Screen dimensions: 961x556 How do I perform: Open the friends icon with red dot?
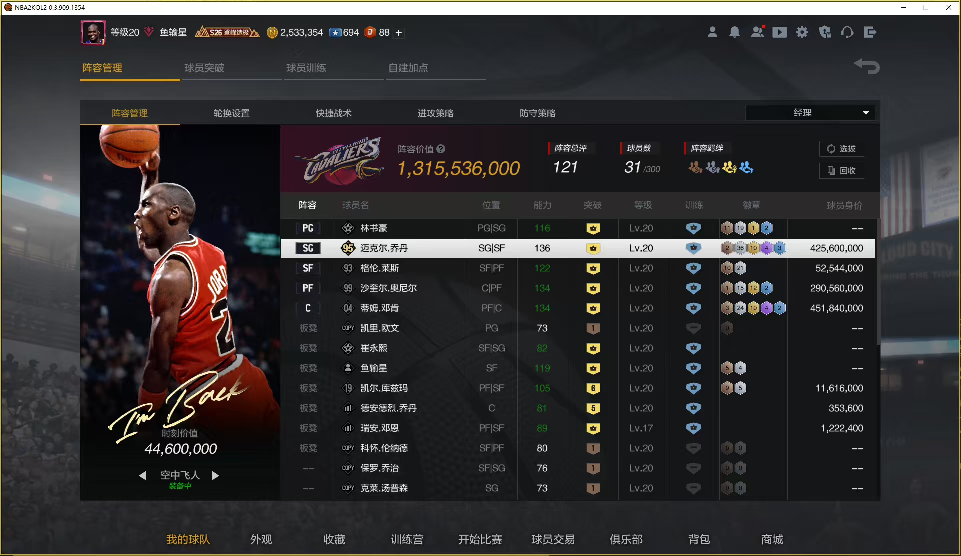758,32
